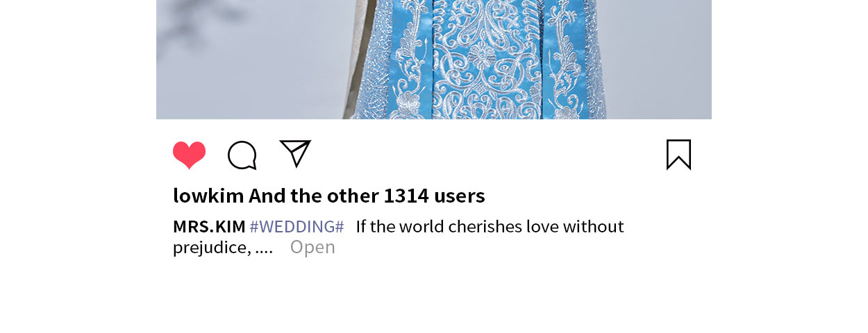868x333 pixels.
Task: Click the purple WEDDING tag
Action: [x=297, y=227]
